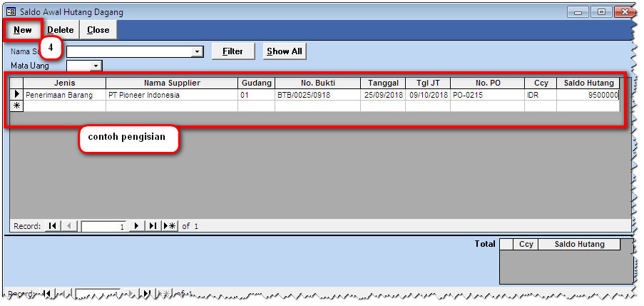Click the Nama Supplier column header

(x=171, y=83)
